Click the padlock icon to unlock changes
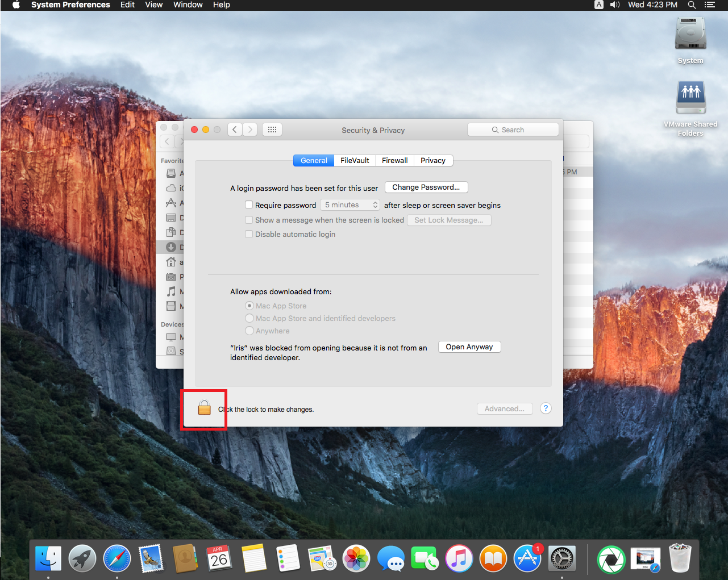This screenshot has height=580, width=728. pos(204,407)
